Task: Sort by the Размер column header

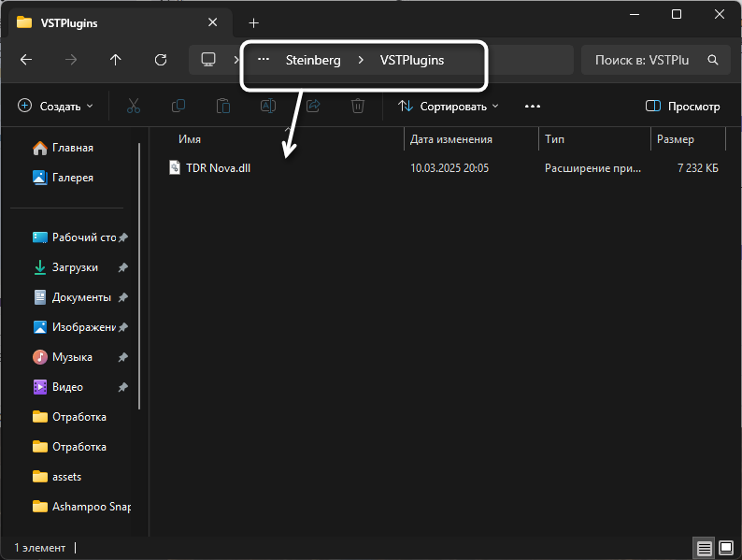Action: point(676,139)
